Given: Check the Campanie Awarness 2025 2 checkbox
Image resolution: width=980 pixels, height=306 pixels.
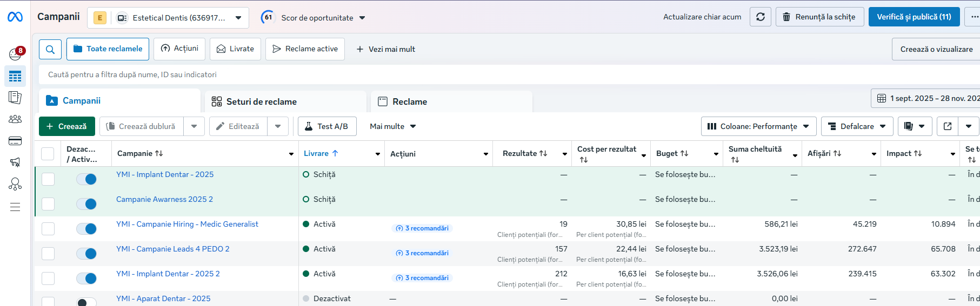Looking at the screenshot, I should (x=48, y=204).
